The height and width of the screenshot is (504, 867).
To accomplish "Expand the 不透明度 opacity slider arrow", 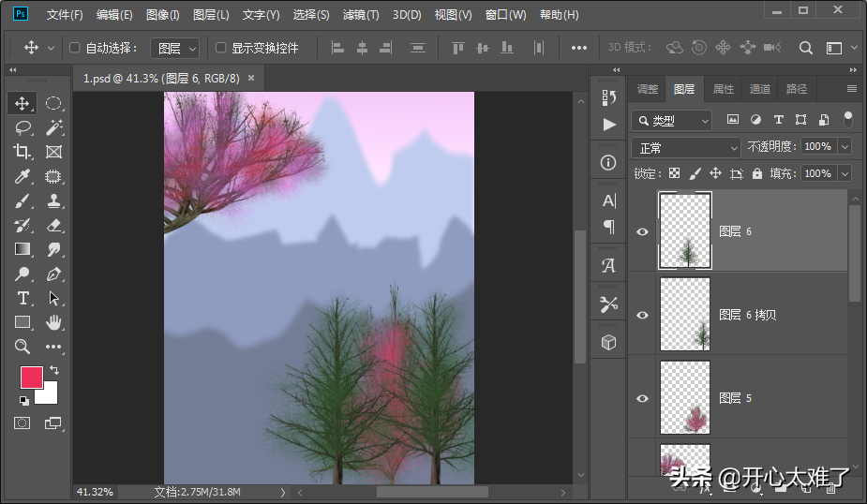I will pyautogui.click(x=845, y=146).
